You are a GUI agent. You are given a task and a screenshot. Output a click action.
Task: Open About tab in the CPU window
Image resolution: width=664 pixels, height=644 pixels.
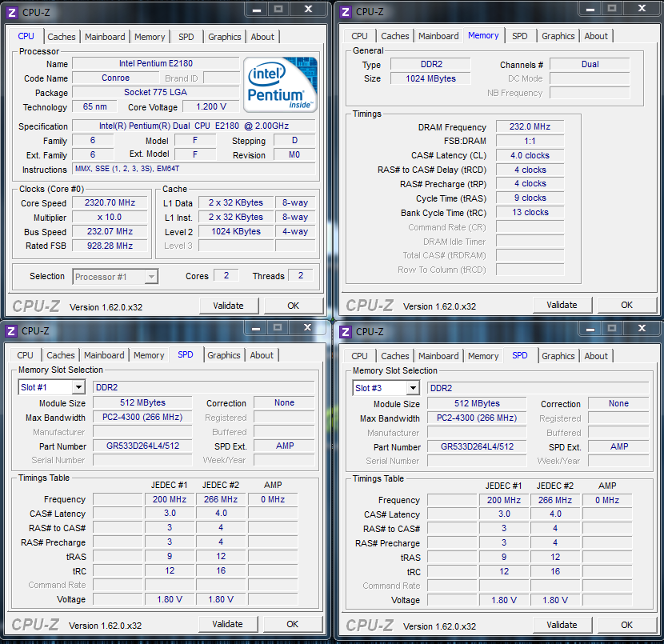[x=262, y=37]
